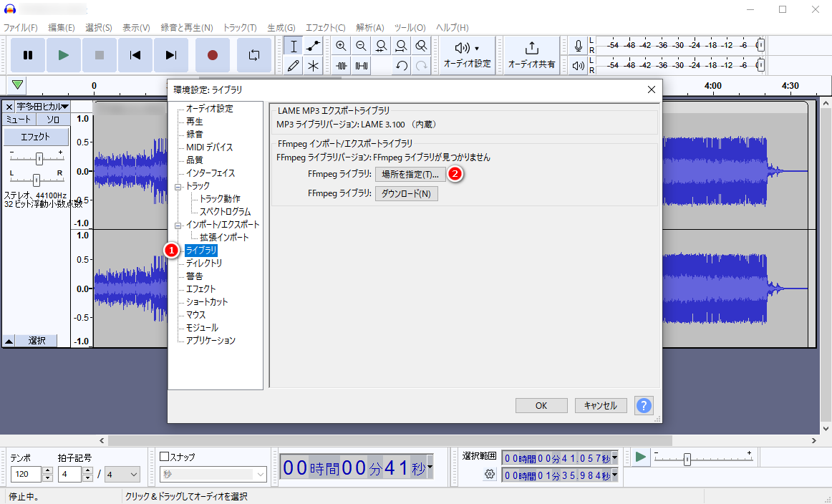The height and width of the screenshot is (504, 832).
Task: Click the 選択範囲 settings gear icon
Action: coord(490,474)
